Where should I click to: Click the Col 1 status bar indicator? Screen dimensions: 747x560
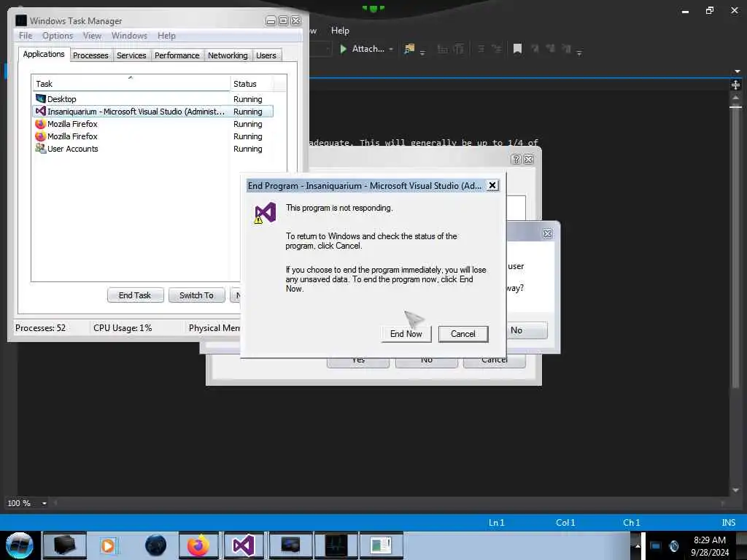tap(565, 522)
